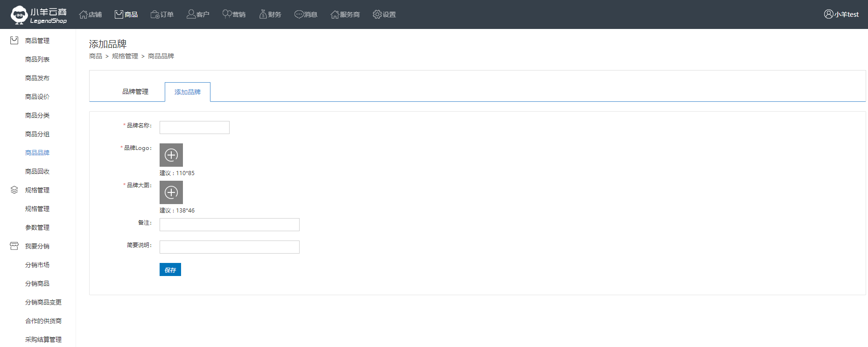
Task: Open the 财务 finance section
Action: [270, 14]
